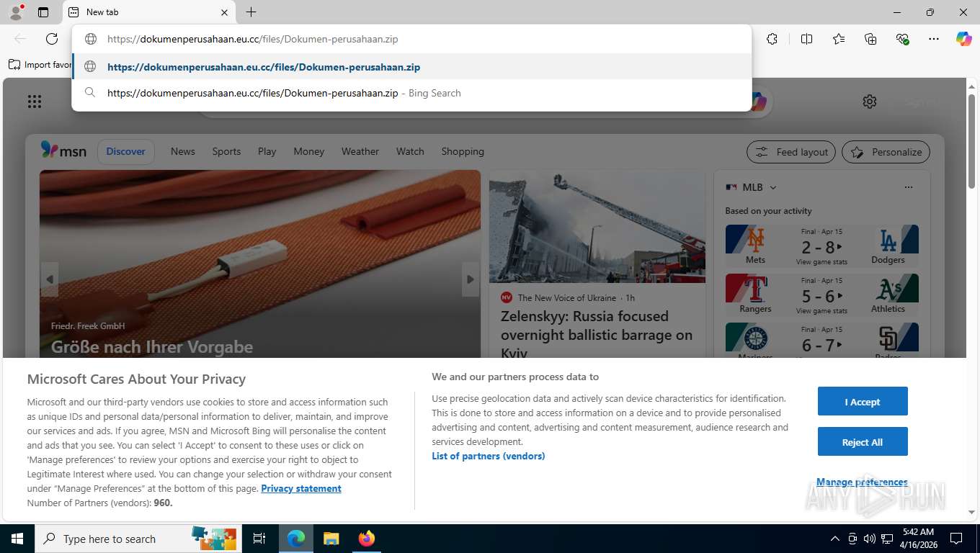980x553 pixels.
Task: Switch to the News tab
Action: [183, 151]
